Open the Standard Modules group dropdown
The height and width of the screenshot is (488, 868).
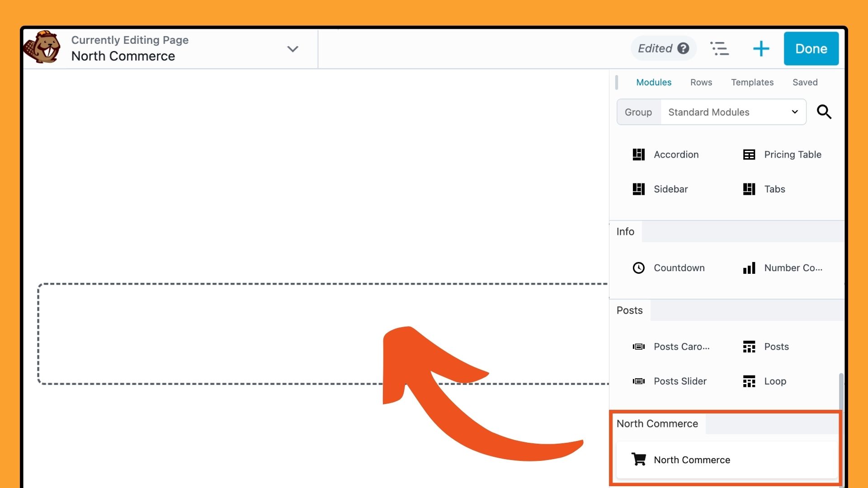732,112
